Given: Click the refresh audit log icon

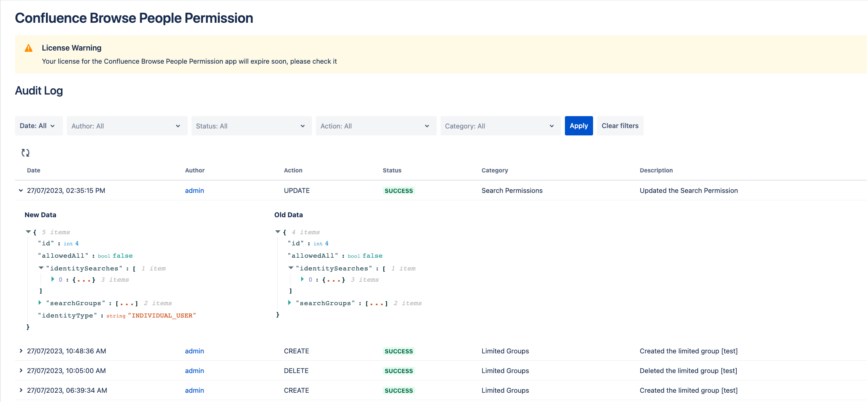Looking at the screenshot, I should [25, 153].
